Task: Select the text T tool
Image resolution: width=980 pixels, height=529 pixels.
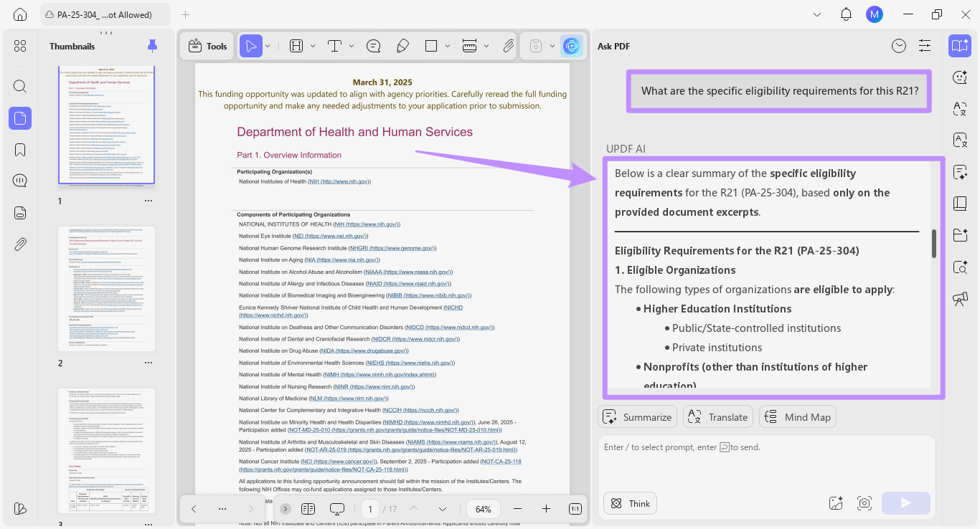Action: 334,46
